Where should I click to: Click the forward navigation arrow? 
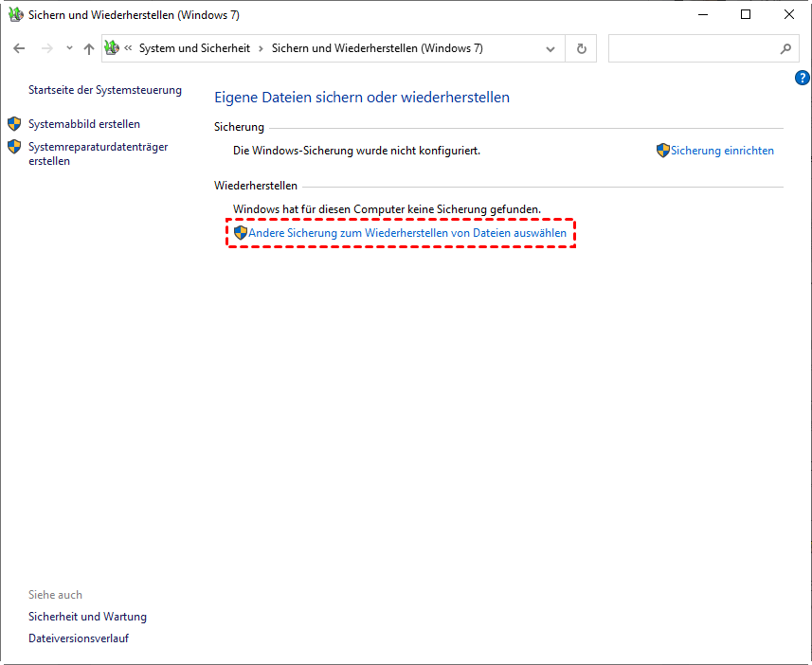(47, 48)
